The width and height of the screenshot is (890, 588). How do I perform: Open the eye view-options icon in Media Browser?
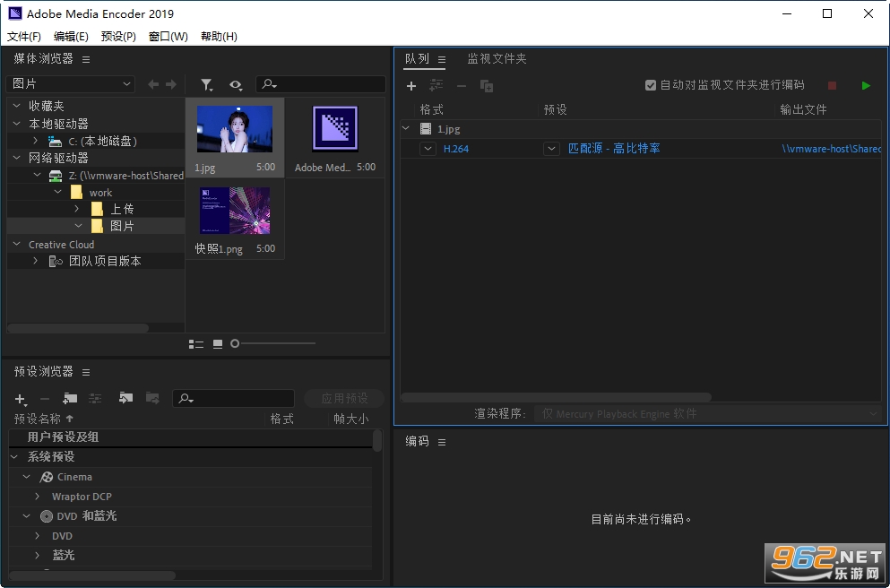(236, 85)
